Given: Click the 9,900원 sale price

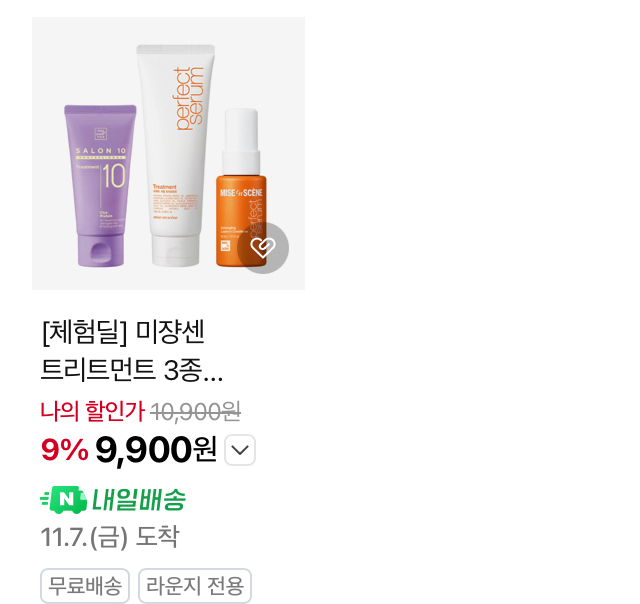Looking at the screenshot, I should click(156, 450).
